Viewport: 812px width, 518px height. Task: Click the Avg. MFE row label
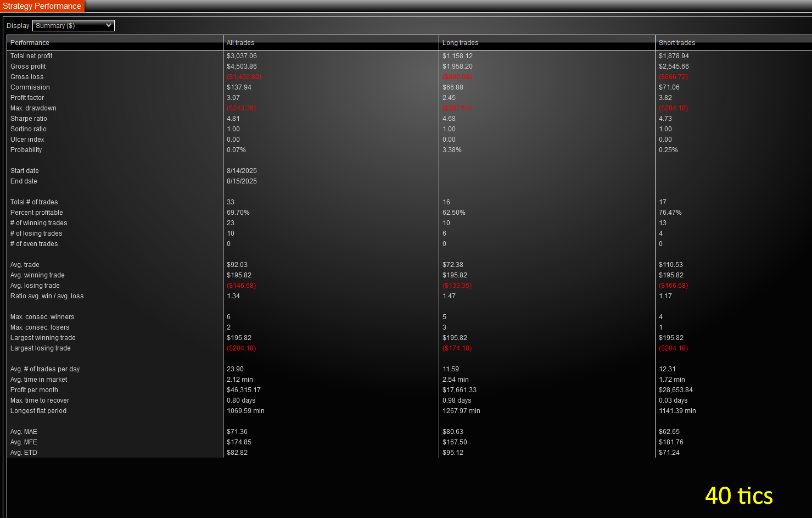(24, 442)
